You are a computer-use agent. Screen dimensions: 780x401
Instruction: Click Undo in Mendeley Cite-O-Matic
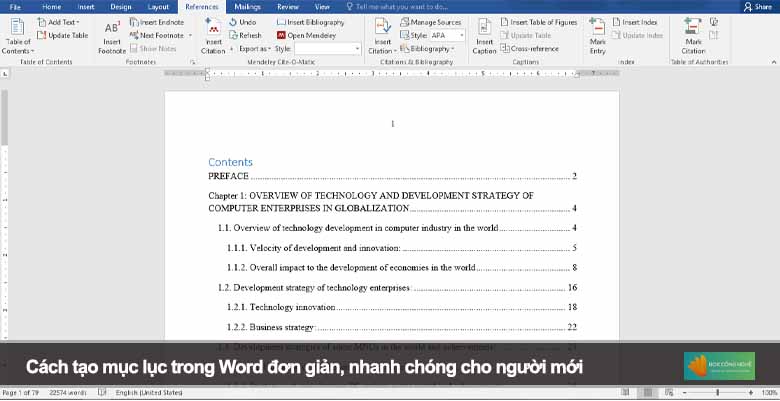coord(243,22)
